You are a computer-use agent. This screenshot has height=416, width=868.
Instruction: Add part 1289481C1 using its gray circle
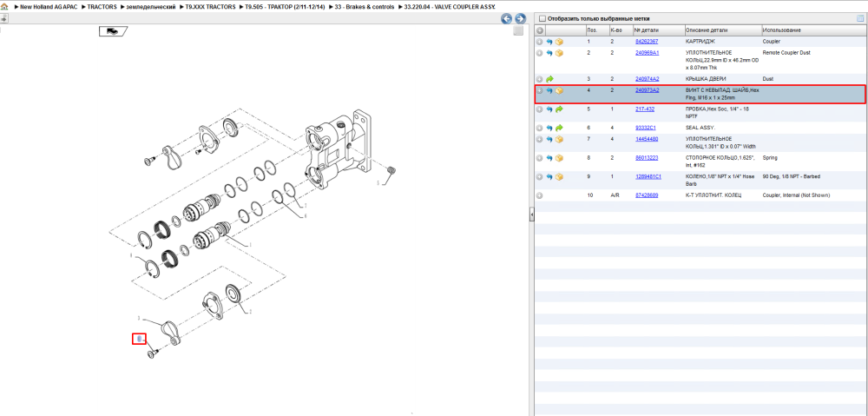tap(540, 176)
